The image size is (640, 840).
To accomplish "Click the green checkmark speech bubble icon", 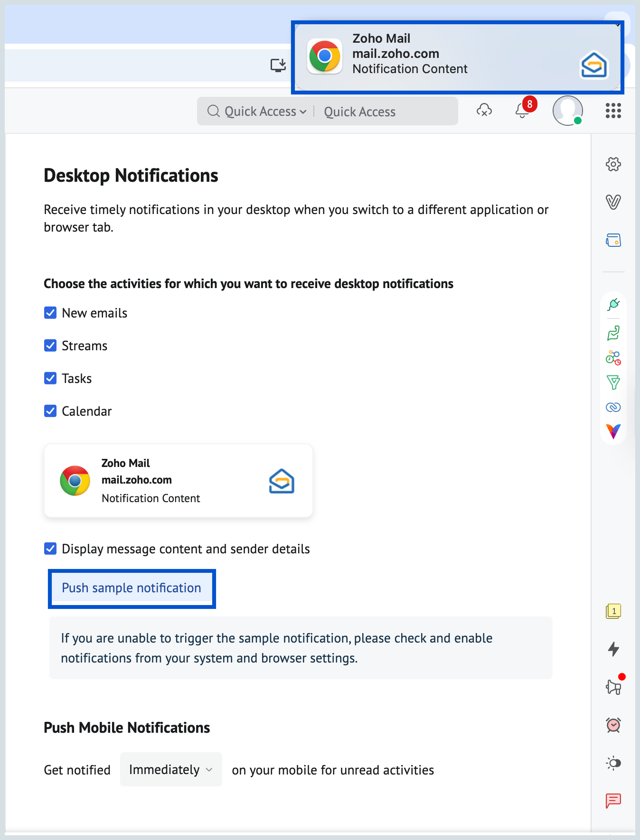I will [x=613, y=333].
